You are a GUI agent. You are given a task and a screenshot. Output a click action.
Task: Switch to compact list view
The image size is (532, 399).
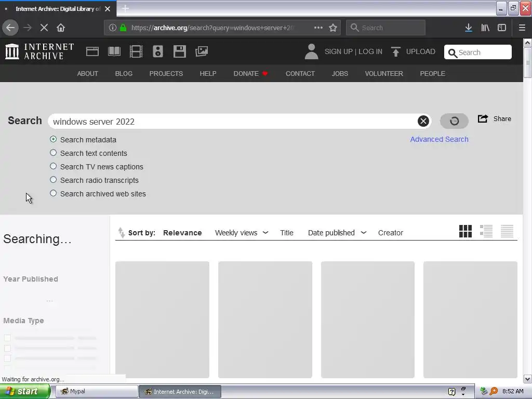[x=507, y=231]
